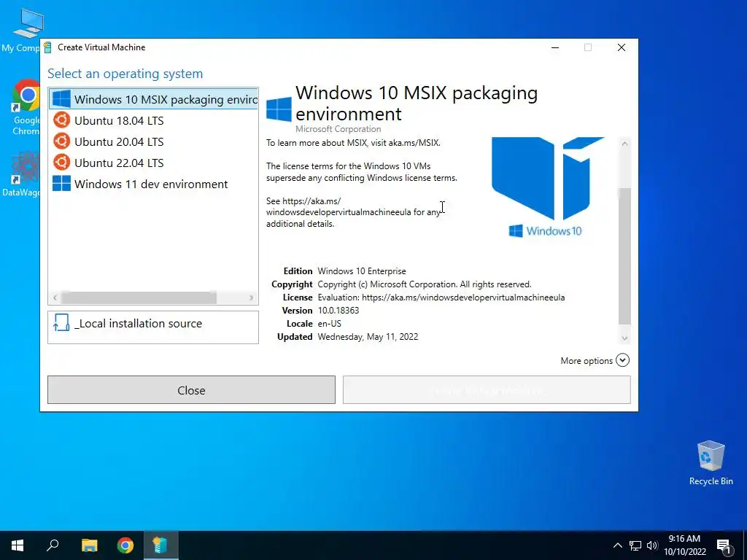Click the Hyper-V Quick Create taskbar icon

160,545
